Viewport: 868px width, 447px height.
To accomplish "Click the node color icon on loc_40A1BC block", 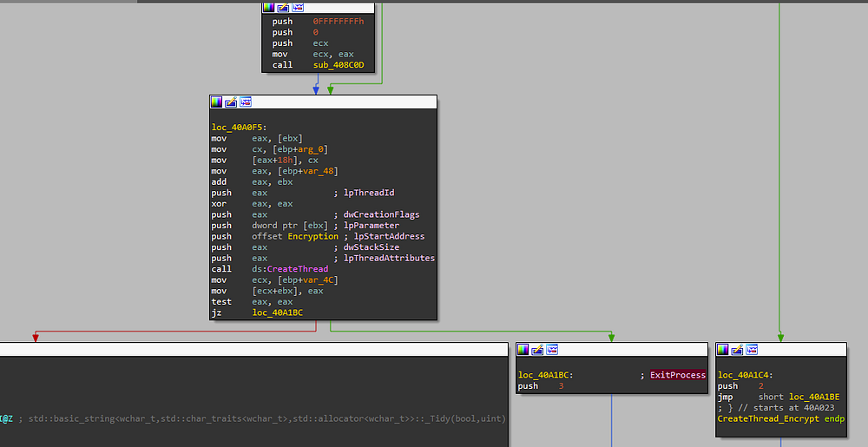I will (523, 350).
